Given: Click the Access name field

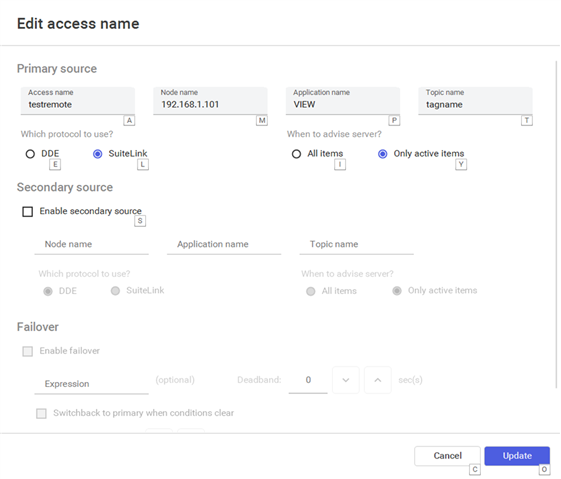Looking at the screenshot, I should click(78, 101).
